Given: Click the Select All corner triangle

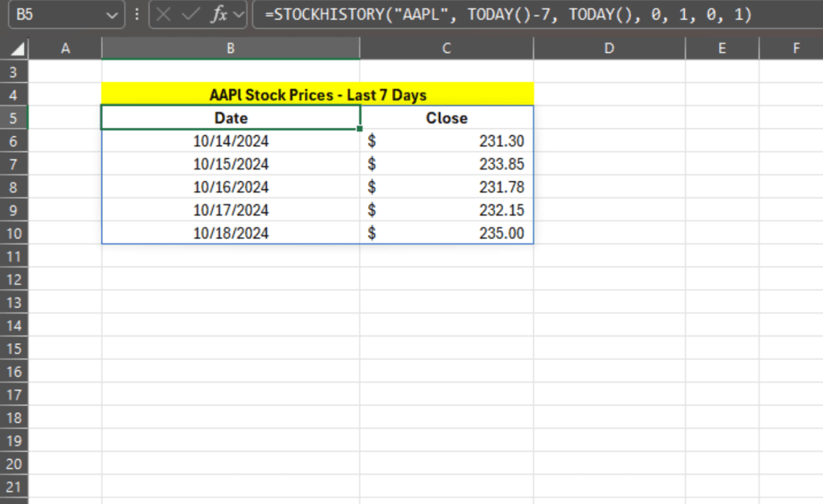Looking at the screenshot, I should (x=17, y=49).
